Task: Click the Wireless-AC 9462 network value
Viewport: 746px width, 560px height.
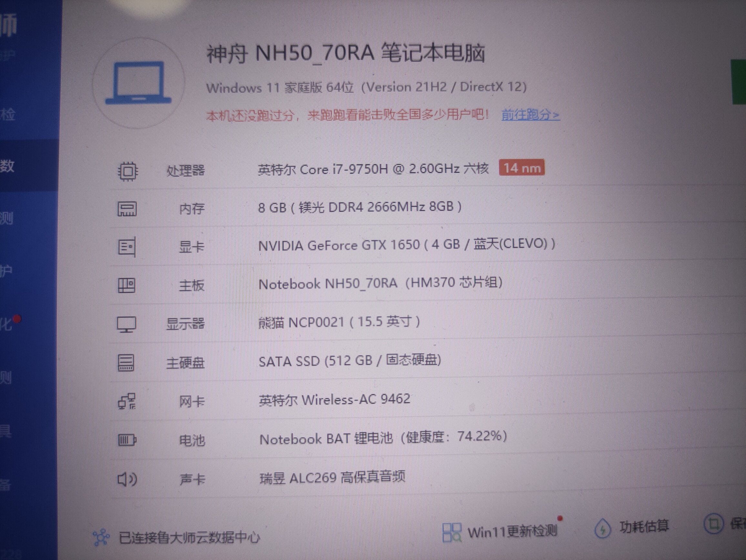Action: point(335,400)
